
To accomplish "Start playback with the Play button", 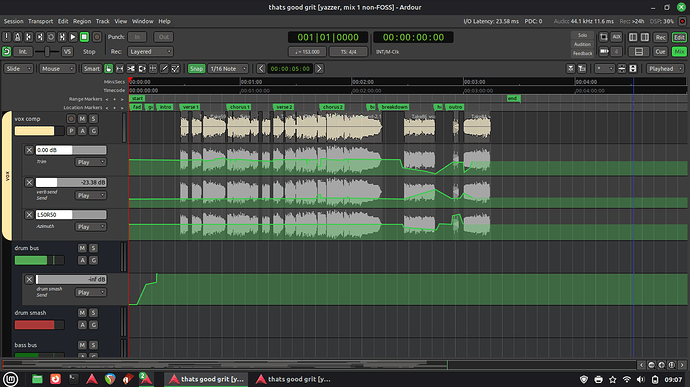I will 73,37.
